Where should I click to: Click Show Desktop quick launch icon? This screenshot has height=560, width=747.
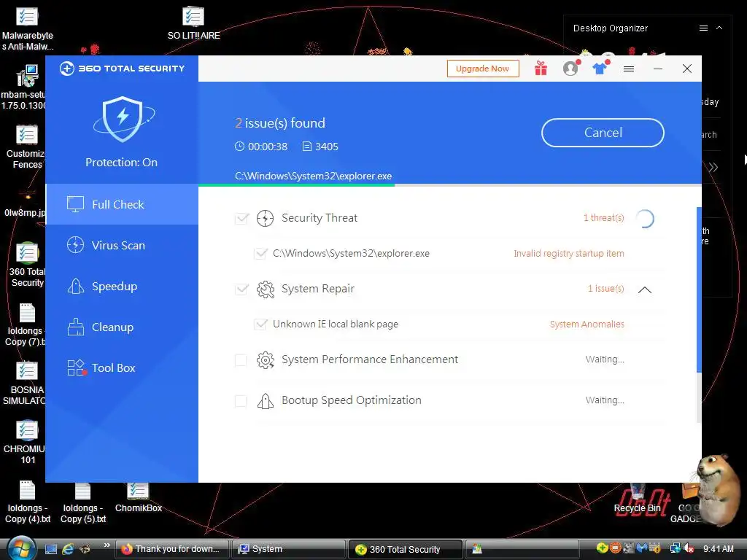[51, 549]
